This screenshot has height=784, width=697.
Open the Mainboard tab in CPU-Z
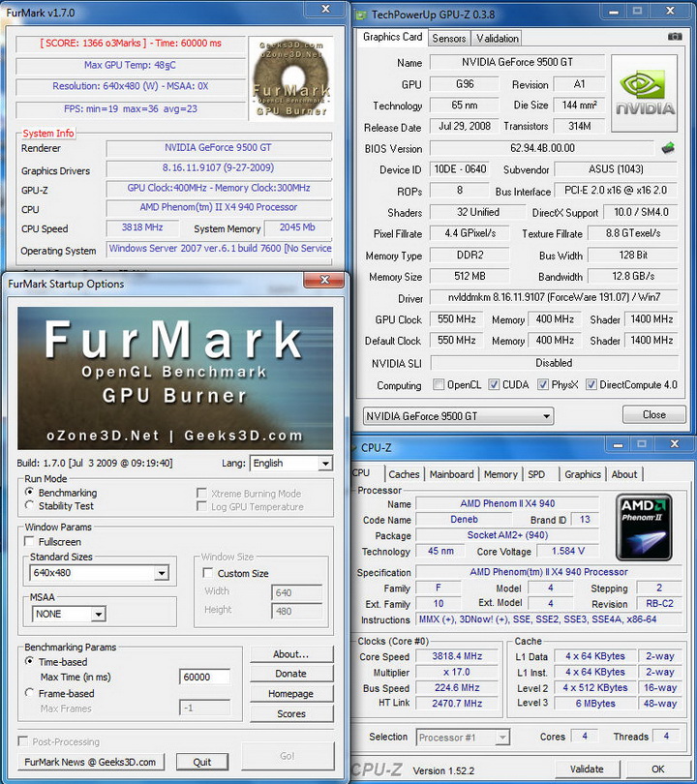pyautogui.click(x=451, y=474)
